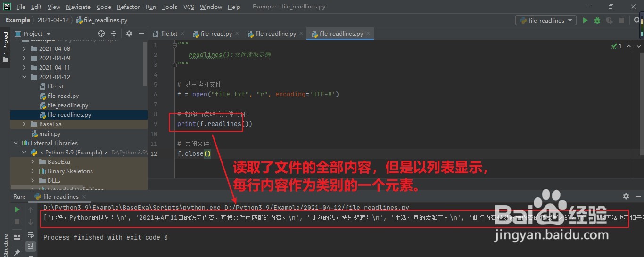This screenshot has height=257, width=644.
Task: Close the file_readlines Run tab
Action: [84, 197]
